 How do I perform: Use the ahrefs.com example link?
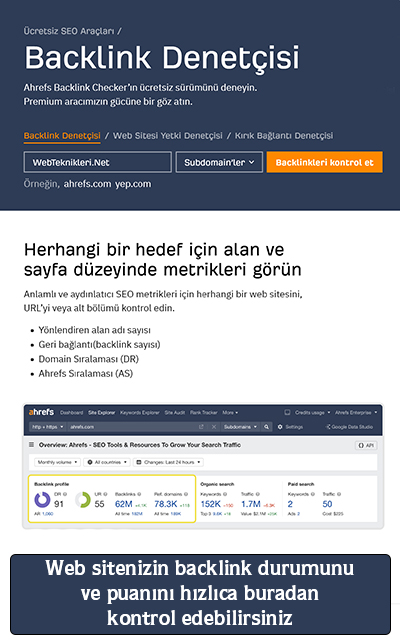87,184
